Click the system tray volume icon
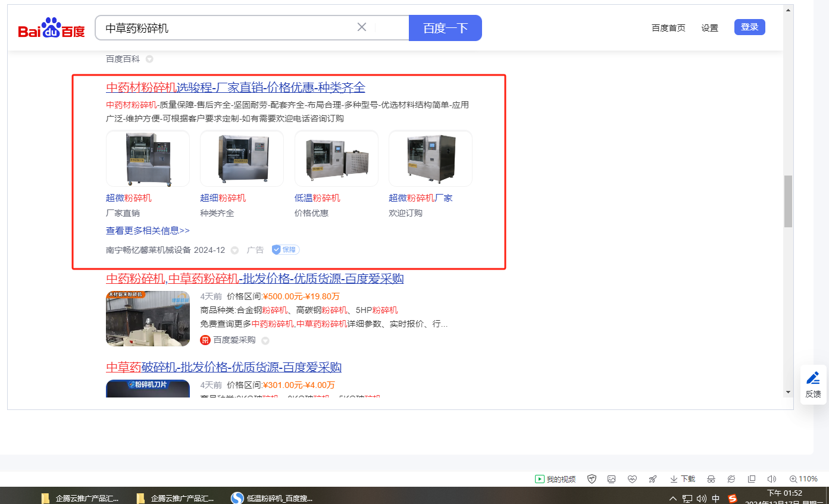Viewport: 829px width, 504px height. click(x=701, y=499)
